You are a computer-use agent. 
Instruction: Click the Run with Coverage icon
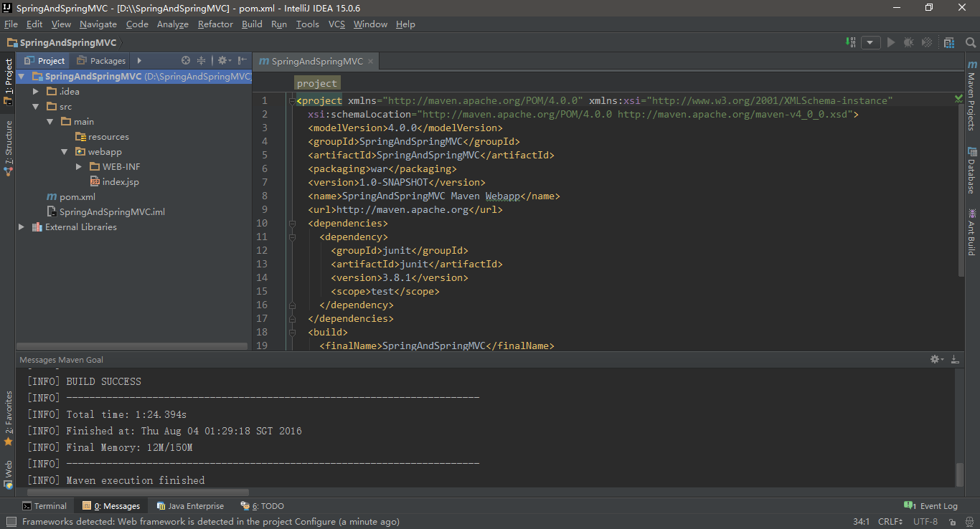[x=927, y=42]
